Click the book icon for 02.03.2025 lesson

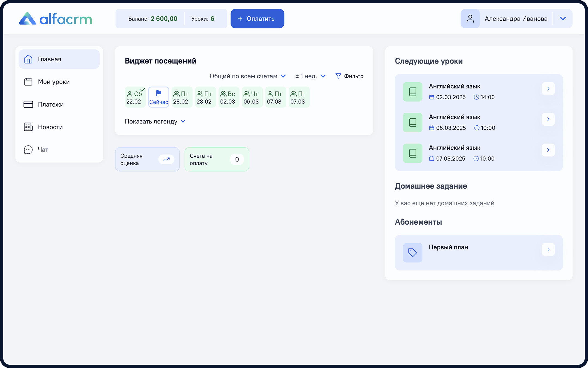tap(413, 92)
